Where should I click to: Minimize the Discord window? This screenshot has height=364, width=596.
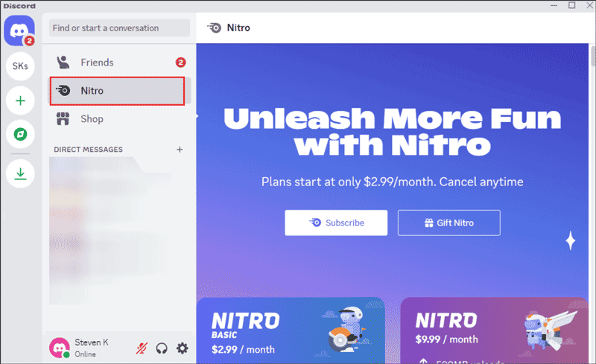pyautogui.click(x=554, y=5)
